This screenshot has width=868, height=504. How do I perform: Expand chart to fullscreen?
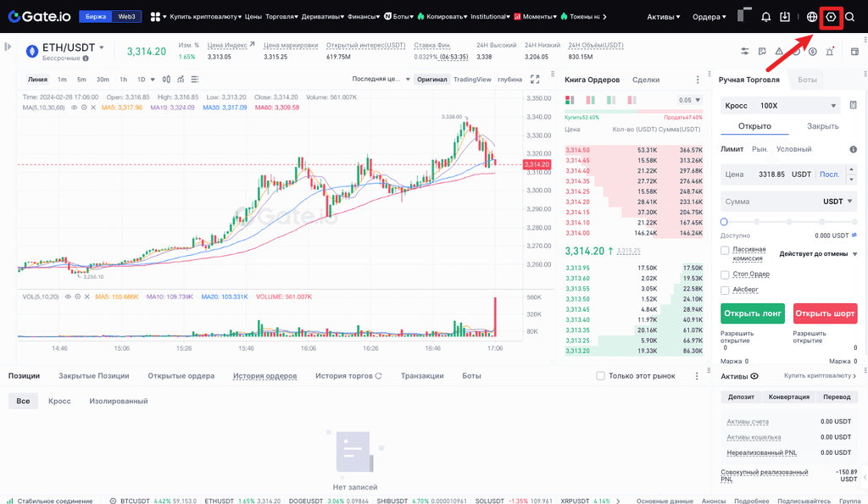[x=535, y=80]
